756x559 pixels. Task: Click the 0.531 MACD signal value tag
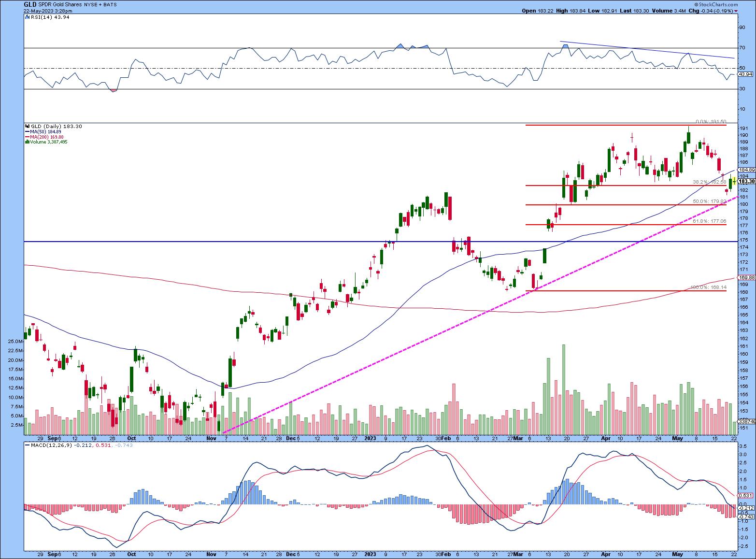pyautogui.click(x=744, y=495)
